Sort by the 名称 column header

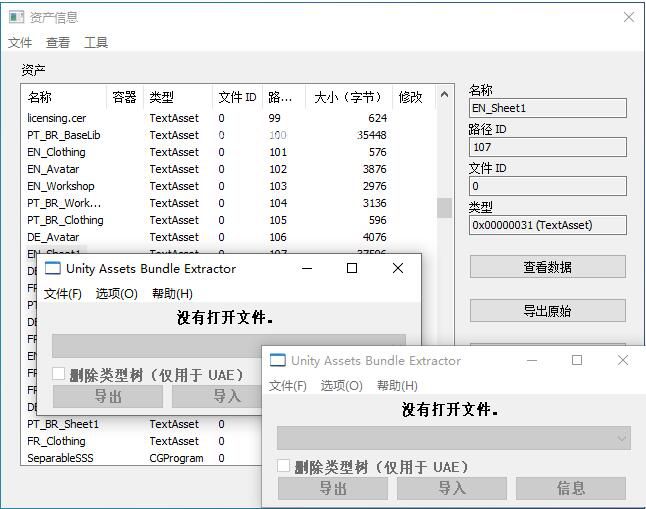click(x=64, y=97)
